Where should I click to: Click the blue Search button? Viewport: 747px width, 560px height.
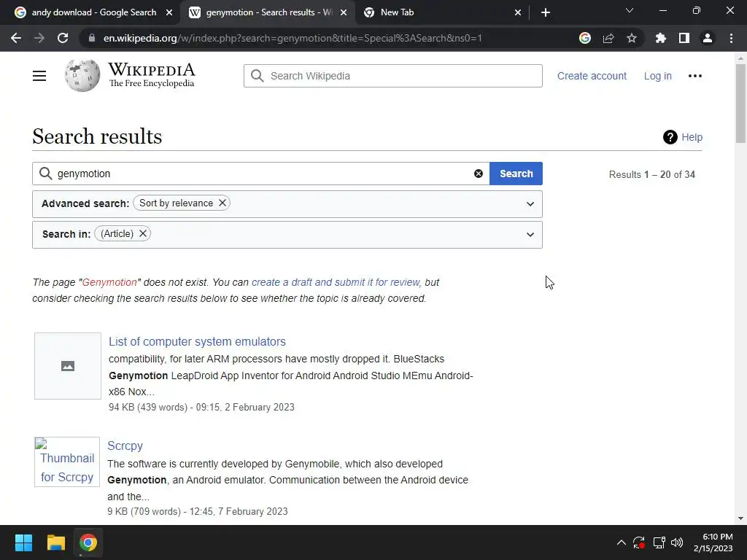click(516, 174)
